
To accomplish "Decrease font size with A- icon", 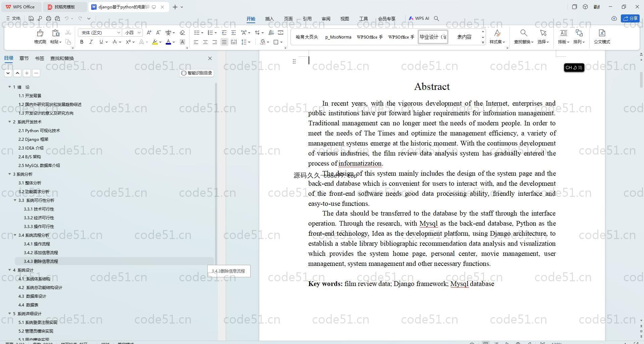I will pos(158,33).
